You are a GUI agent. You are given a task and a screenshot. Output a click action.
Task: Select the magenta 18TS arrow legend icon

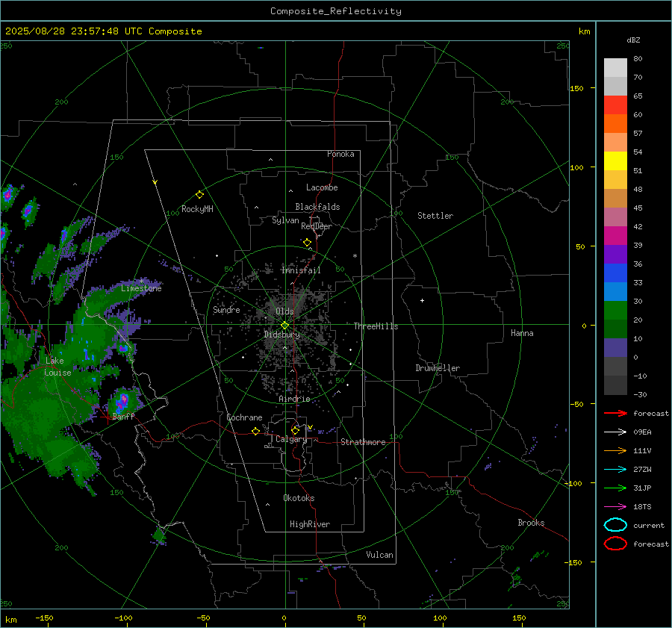click(615, 507)
